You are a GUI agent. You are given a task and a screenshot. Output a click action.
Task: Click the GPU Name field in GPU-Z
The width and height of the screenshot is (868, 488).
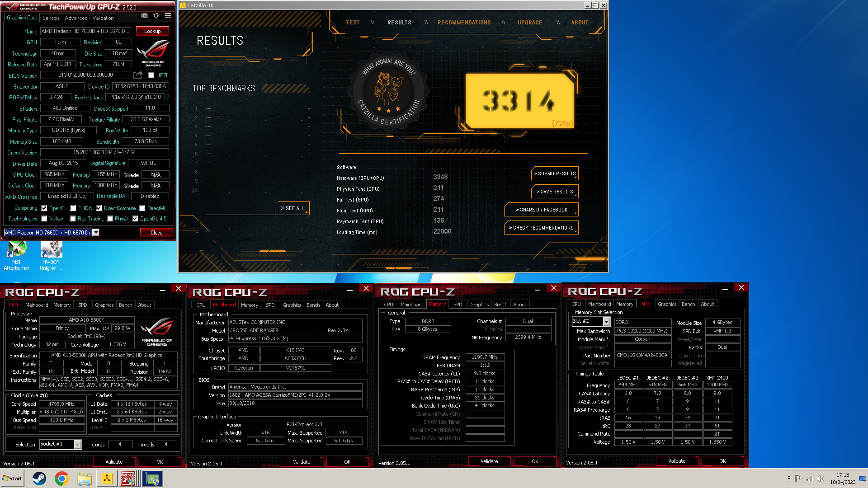pos(86,31)
